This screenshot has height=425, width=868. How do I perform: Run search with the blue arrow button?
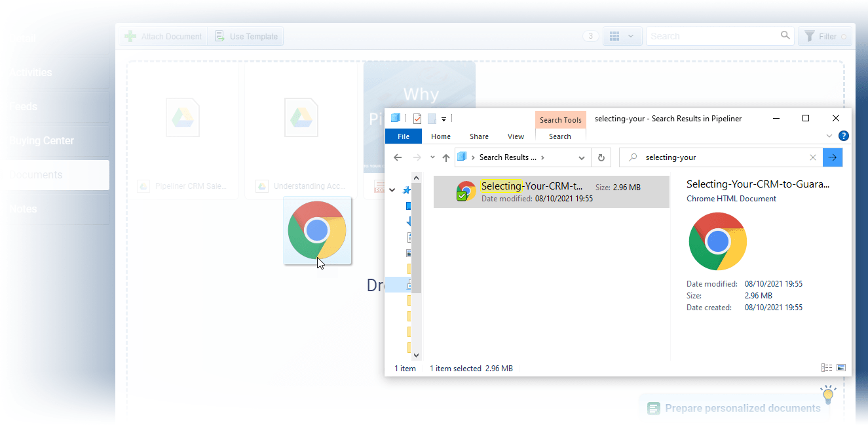click(833, 157)
